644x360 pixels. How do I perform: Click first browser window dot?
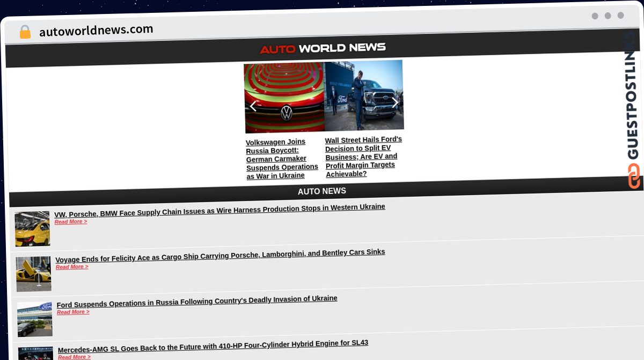pos(595,16)
